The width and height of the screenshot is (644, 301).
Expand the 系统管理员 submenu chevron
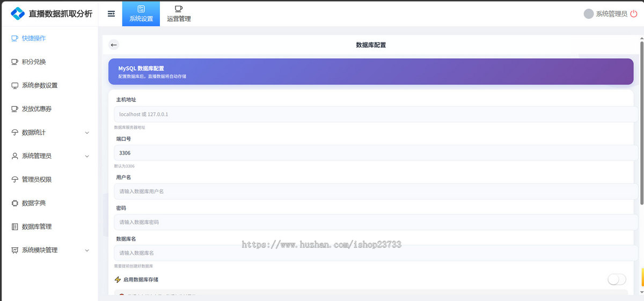87,156
